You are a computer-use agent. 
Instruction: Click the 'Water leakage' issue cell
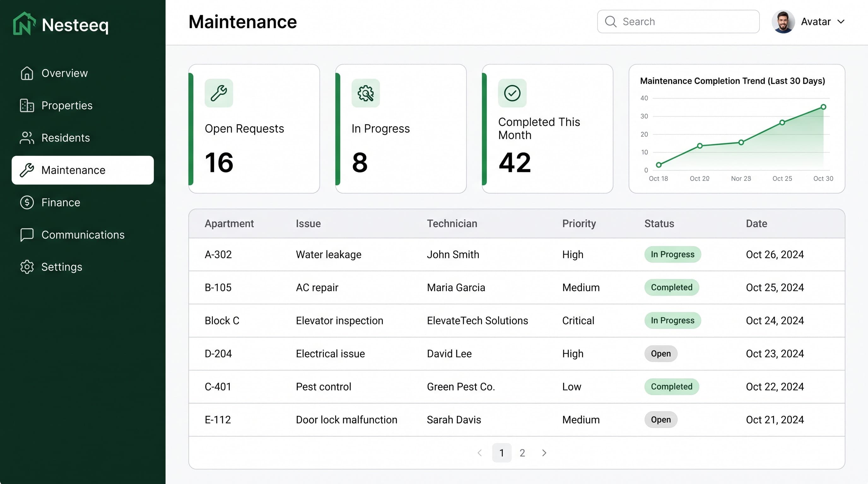[329, 255]
